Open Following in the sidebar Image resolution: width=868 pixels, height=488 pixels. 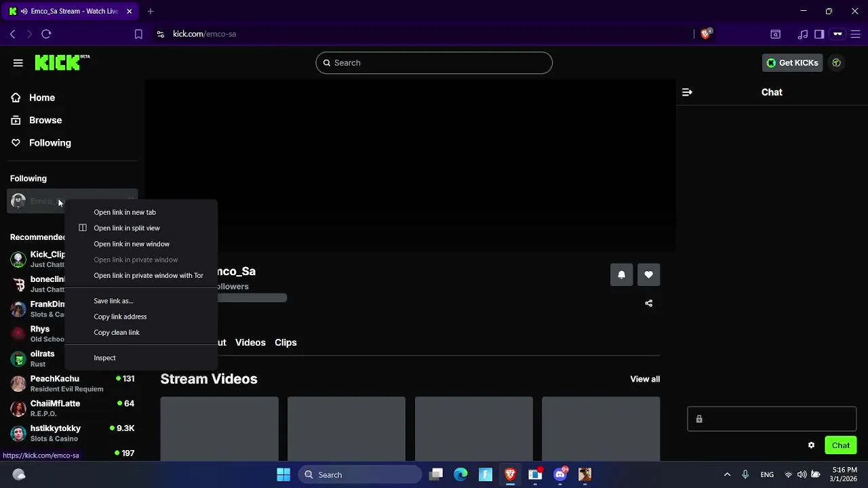50,143
